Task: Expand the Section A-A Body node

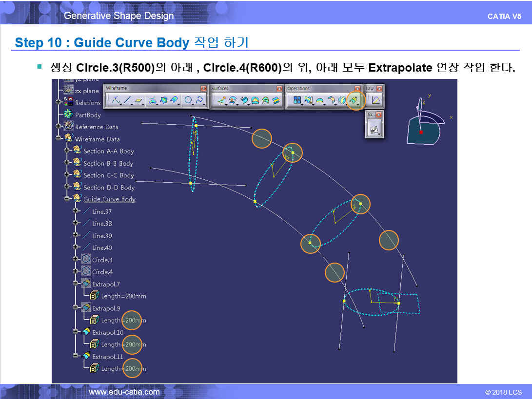Action: tap(67, 151)
